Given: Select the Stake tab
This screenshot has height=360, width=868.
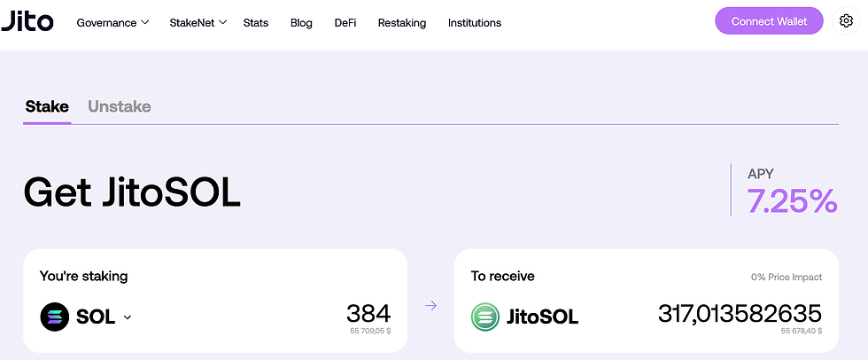Looking at the screenshot, I should coord(47,106).
